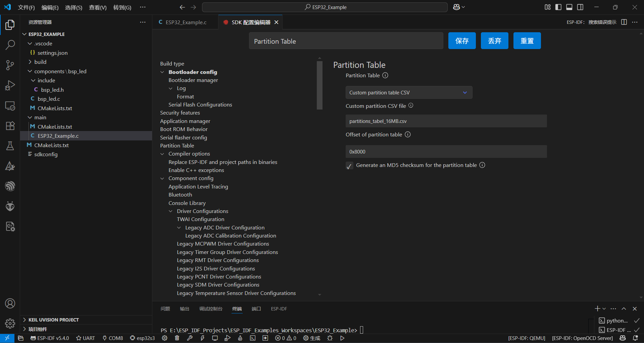
Task: Open Accounts icon in activity bar
Action: coord(10,303)
